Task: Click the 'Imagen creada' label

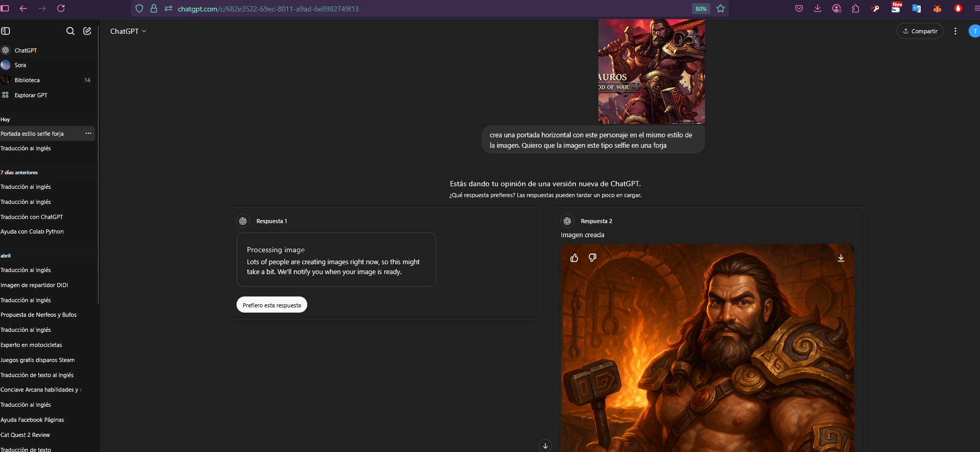Action: (582, 235)
